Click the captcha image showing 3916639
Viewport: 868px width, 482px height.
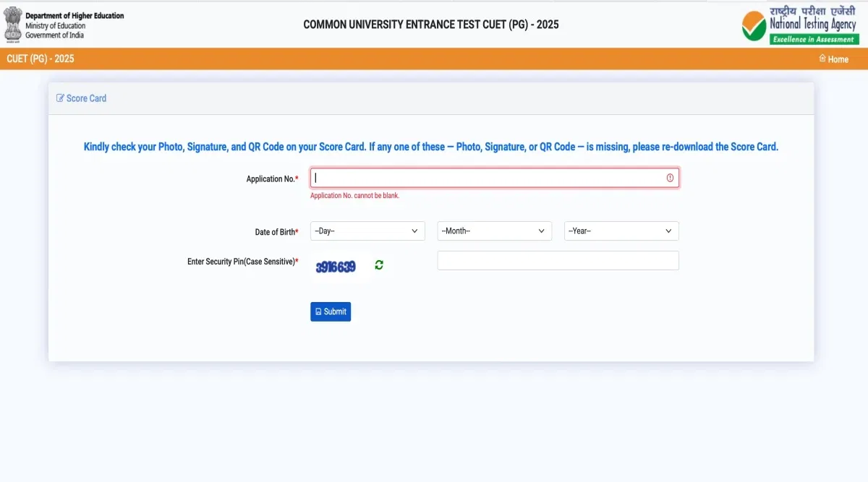(x=336, y=267)
